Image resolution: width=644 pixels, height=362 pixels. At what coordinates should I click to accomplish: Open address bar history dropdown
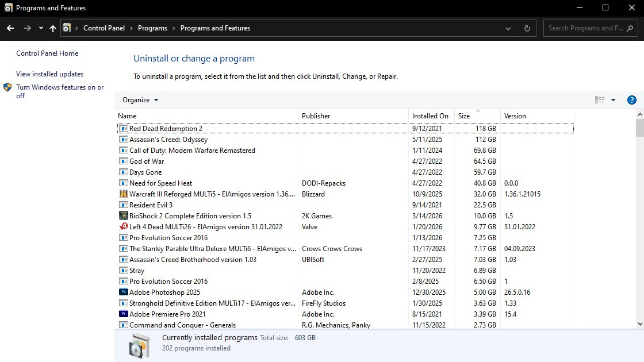(508, 28)
